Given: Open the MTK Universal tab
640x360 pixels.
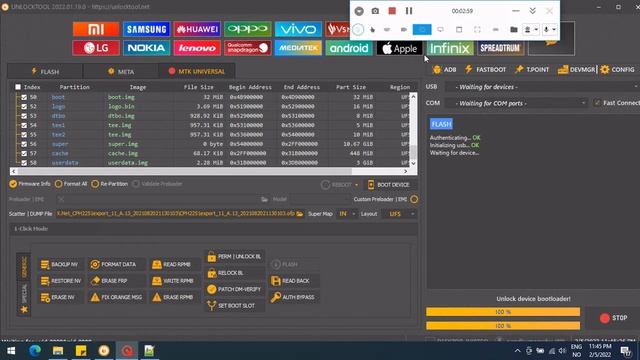Looking at the screenshot, I should (x=196, y=71).
